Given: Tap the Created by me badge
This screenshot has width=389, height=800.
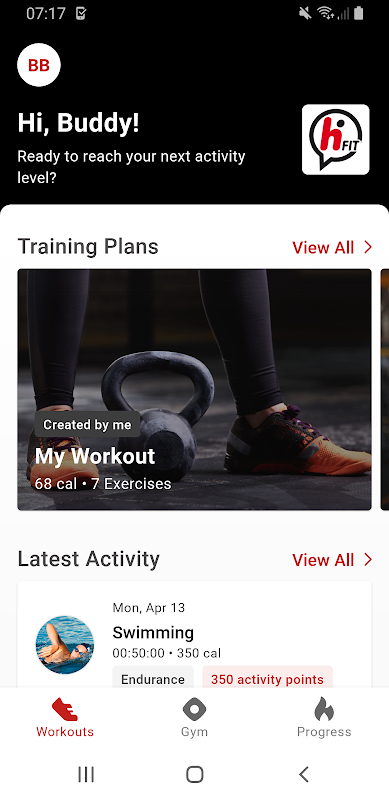Looking at the screenshot, I should click(87, 424).
